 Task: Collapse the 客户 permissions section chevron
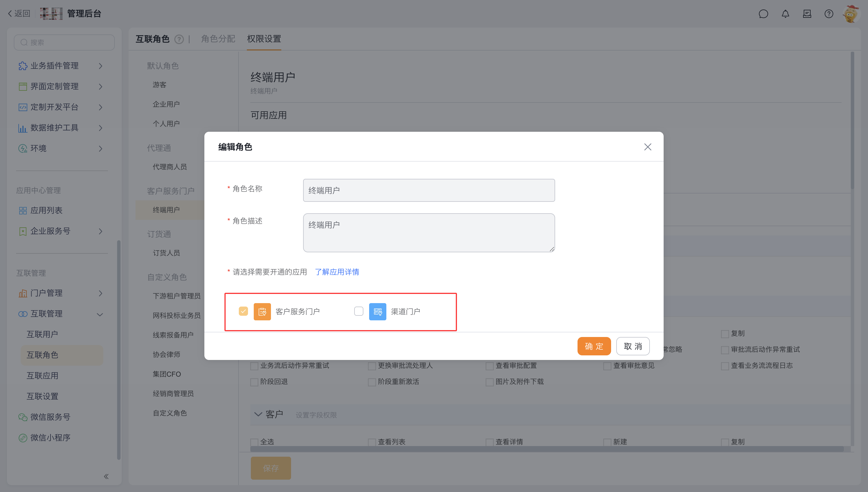[x=258, y=414]
